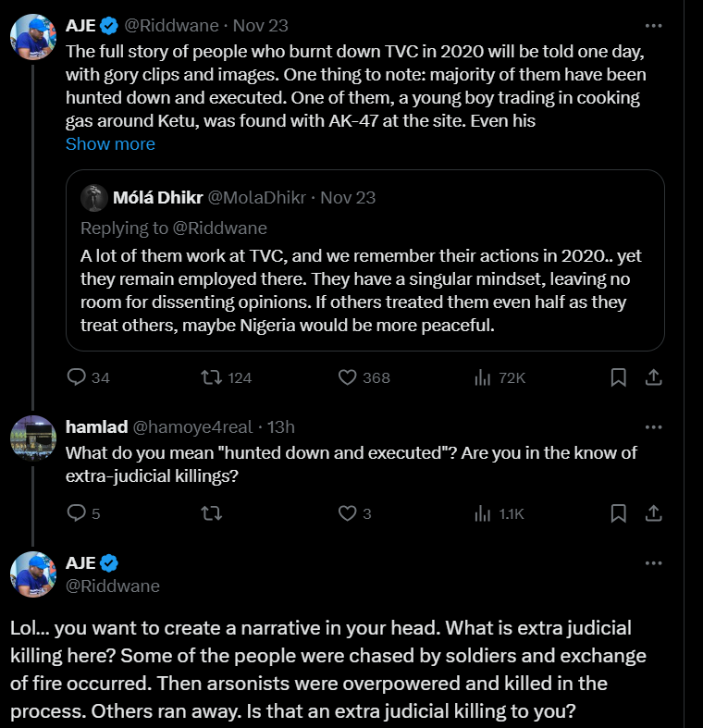This screenshot has width=703, height=728.
Task: Open more options on AJE's reply tweet
Action: (x=653, y=562)
